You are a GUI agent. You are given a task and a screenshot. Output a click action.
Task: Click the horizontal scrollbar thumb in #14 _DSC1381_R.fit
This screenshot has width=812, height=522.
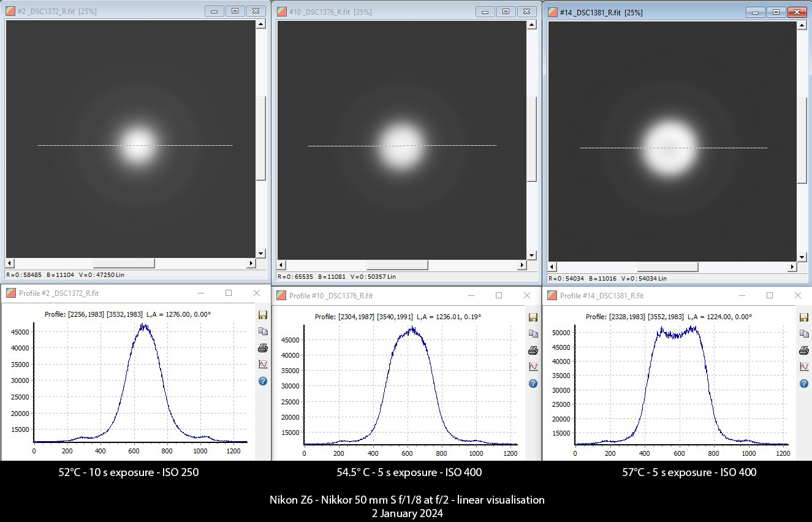[667, 267]
